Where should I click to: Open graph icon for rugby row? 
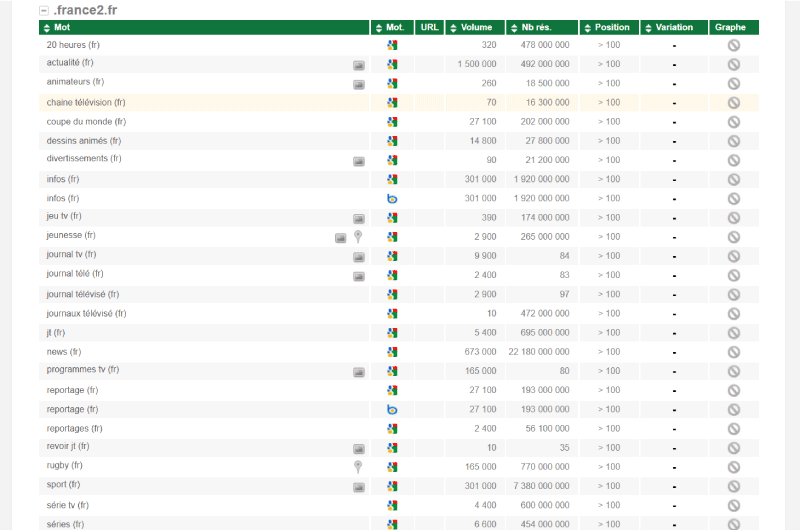coord(734,467)
